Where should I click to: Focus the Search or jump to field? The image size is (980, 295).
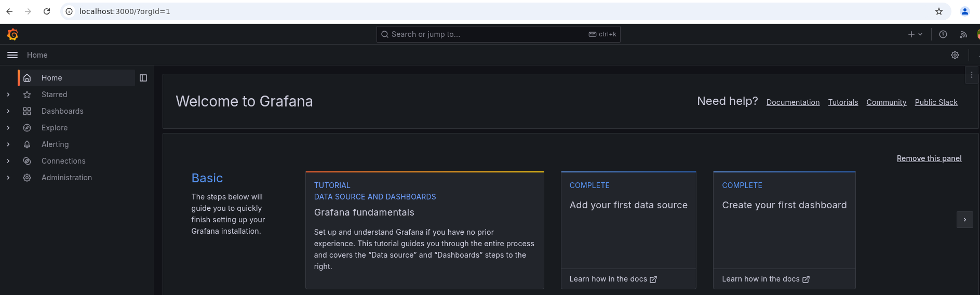tap(499, 34)
